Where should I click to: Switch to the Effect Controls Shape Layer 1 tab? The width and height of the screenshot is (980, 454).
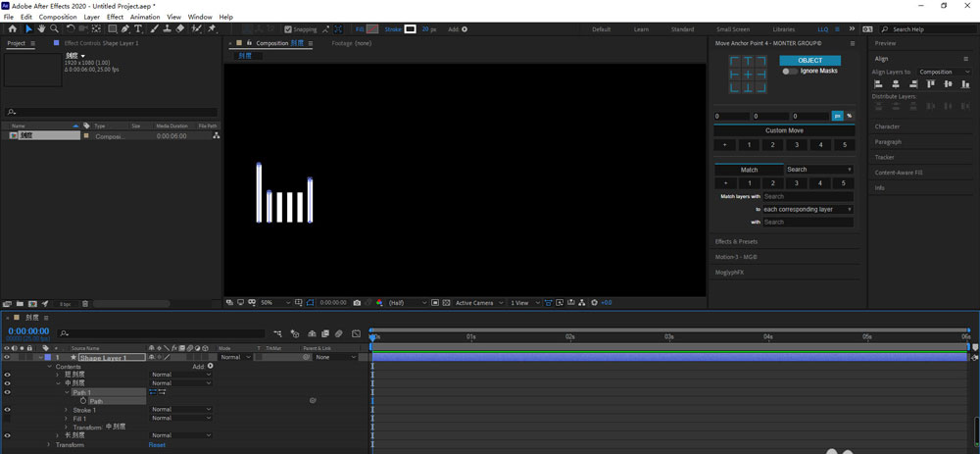click(101, 43)
